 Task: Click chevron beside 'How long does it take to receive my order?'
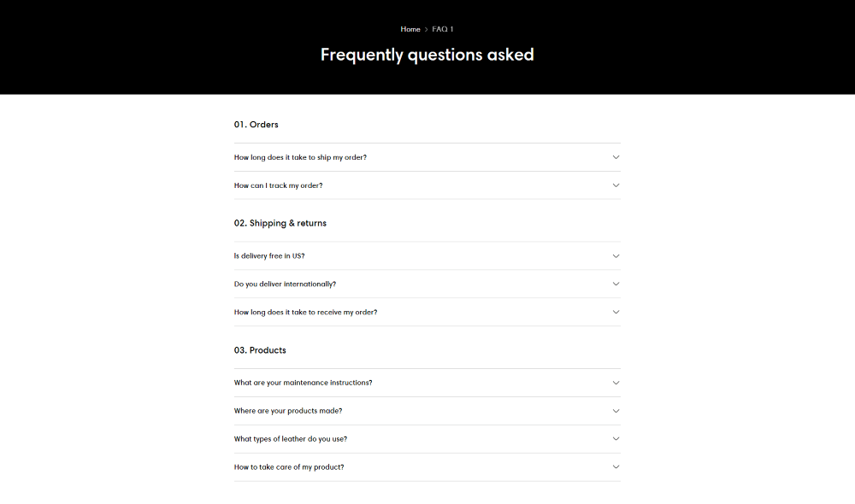point(616,312)
